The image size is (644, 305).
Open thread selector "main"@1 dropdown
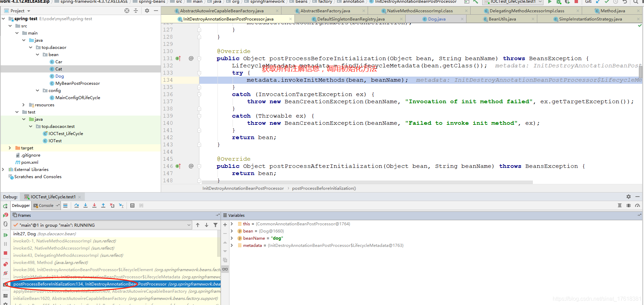pos(102,225)
